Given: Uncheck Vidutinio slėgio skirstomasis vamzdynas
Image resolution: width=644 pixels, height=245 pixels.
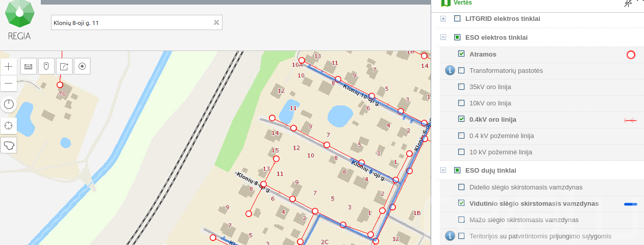Looking at the screenshot, I should pos(461,203).
